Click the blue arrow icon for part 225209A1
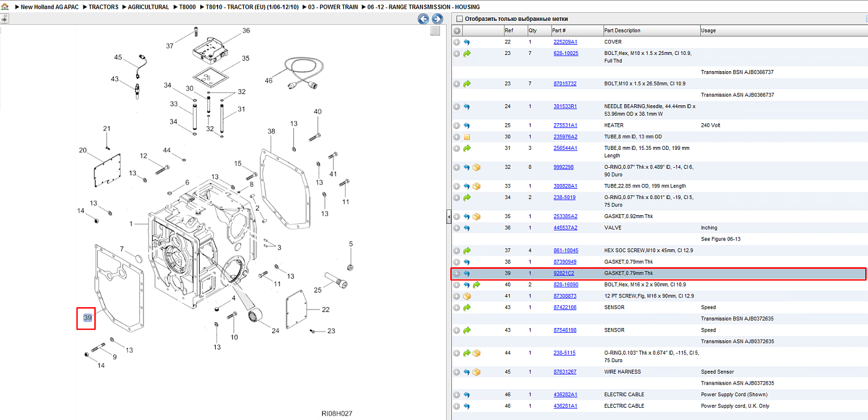 tap(467, 42)
